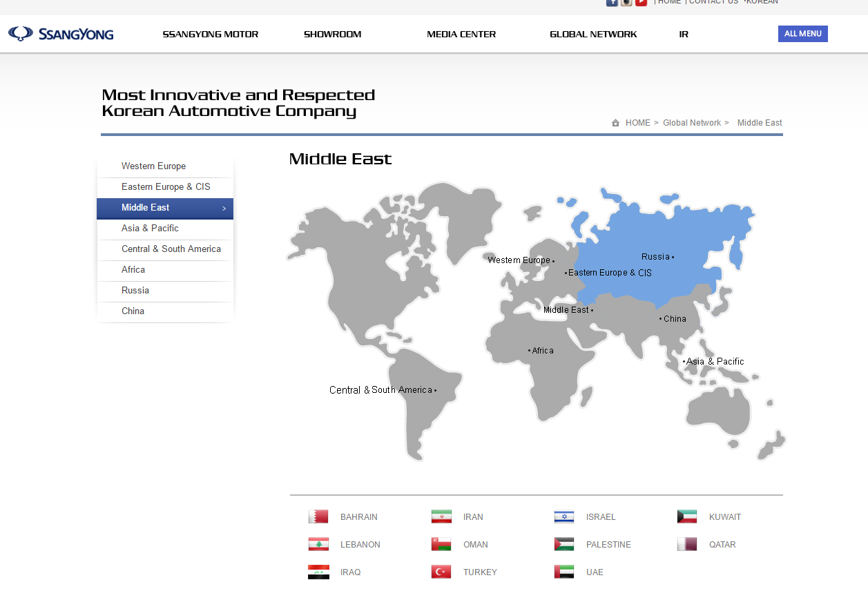Click the Qatar flag icon
Viewport: 868px width, 609px height.
point(687,544)
